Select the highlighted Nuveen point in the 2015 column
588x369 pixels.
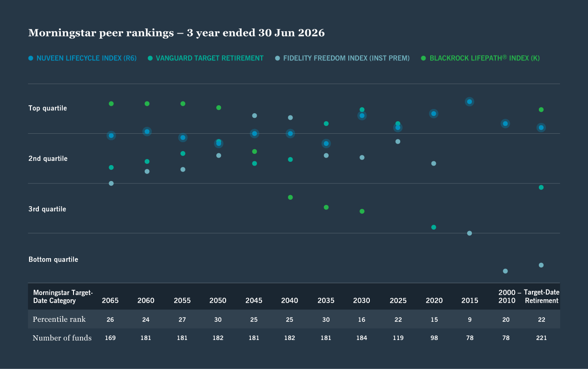[470, 101]
